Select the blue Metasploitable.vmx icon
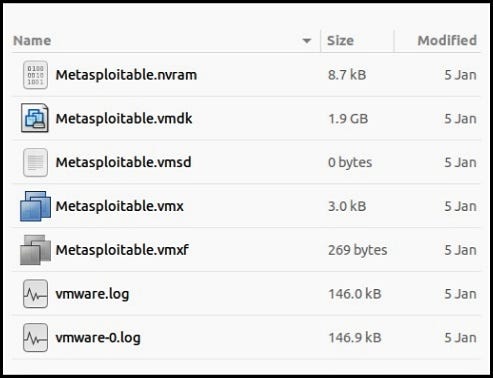The width and height of the screenshot is (493, 378). [x=35, y=206]
